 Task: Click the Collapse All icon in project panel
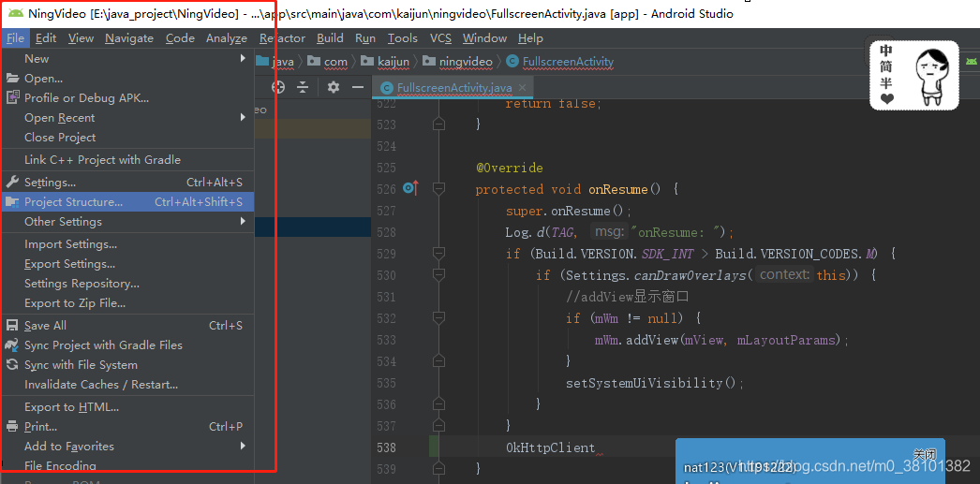click(x=303, y=87)
